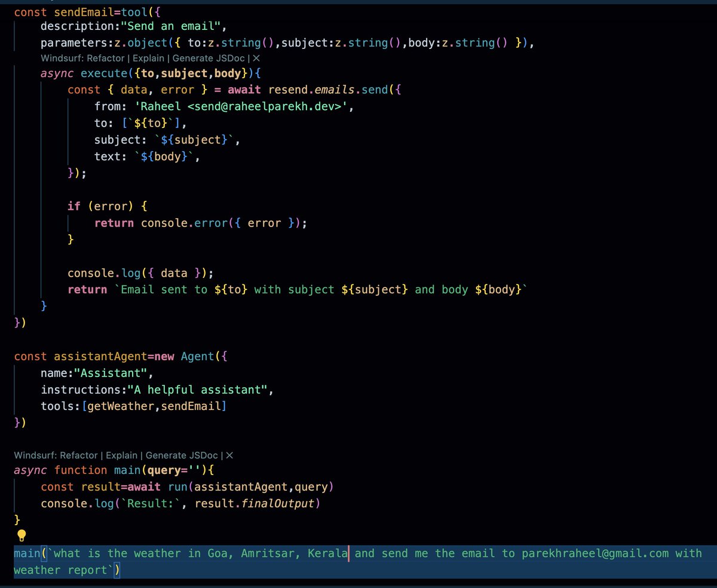
Task: Click sendEmail in the tools array
Action: [191, 406]
